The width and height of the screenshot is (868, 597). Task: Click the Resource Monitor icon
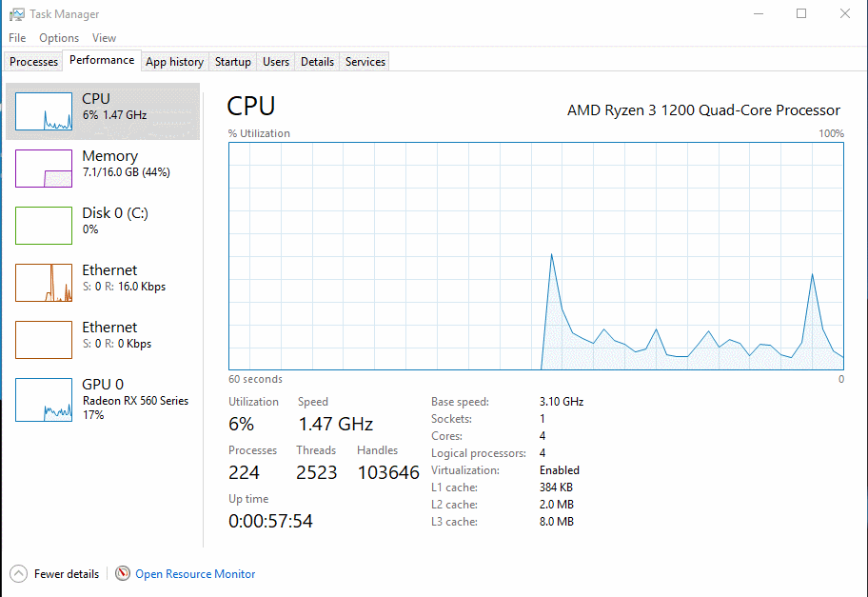tap(123, 574)
